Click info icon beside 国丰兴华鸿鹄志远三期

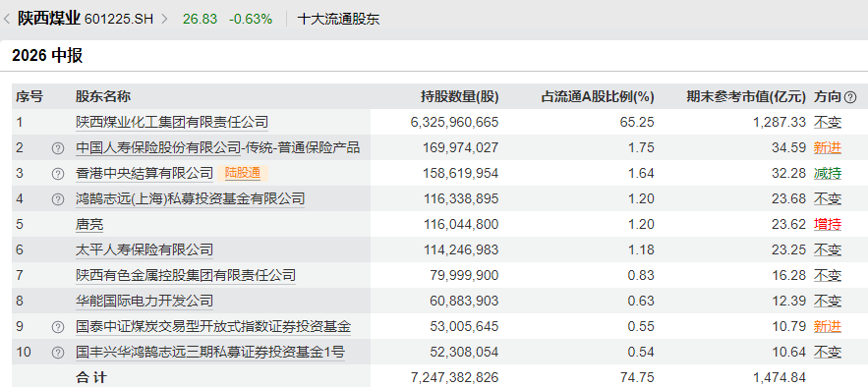tap(58, 353)
